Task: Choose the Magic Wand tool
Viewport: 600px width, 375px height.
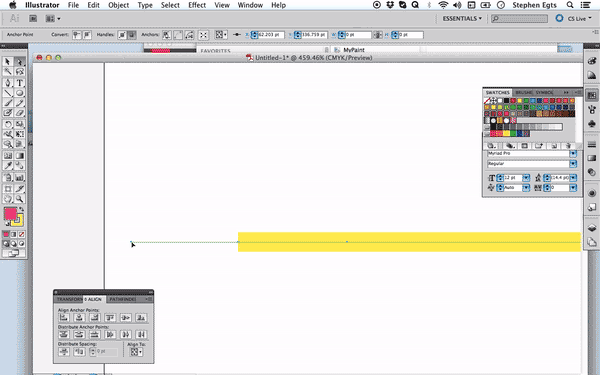Action: click(x=7, y=72)
